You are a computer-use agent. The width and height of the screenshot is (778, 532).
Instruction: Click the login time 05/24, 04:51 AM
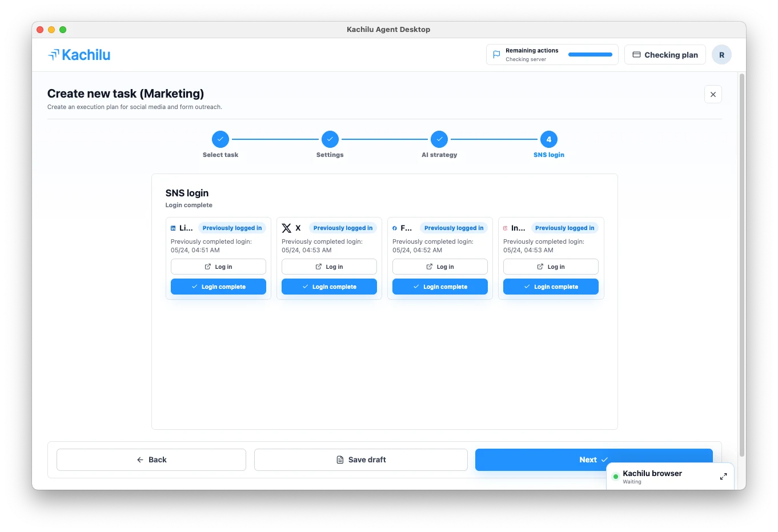point(195,250)
